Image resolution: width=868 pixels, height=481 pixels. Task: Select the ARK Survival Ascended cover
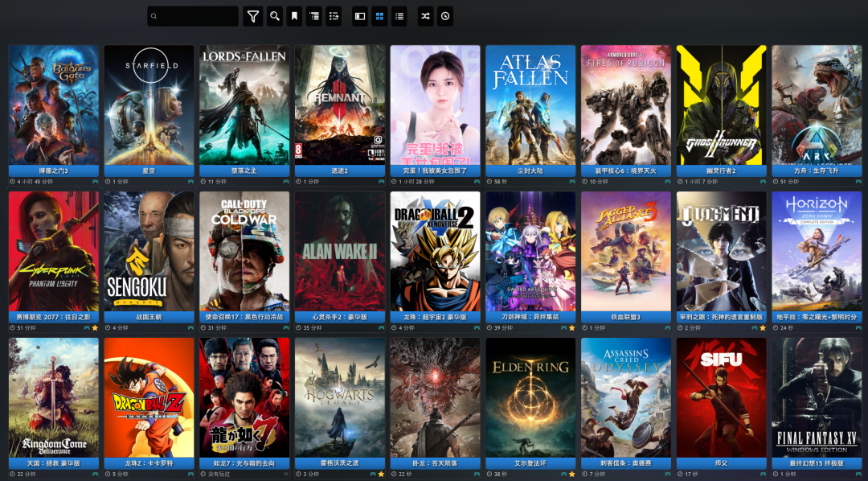tap(817, 105)
